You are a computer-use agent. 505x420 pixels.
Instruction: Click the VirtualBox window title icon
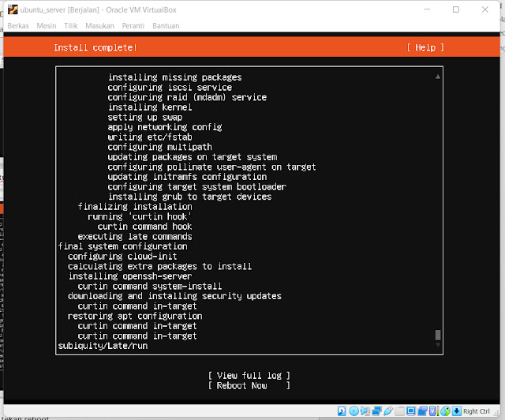(x=13, y=9)
